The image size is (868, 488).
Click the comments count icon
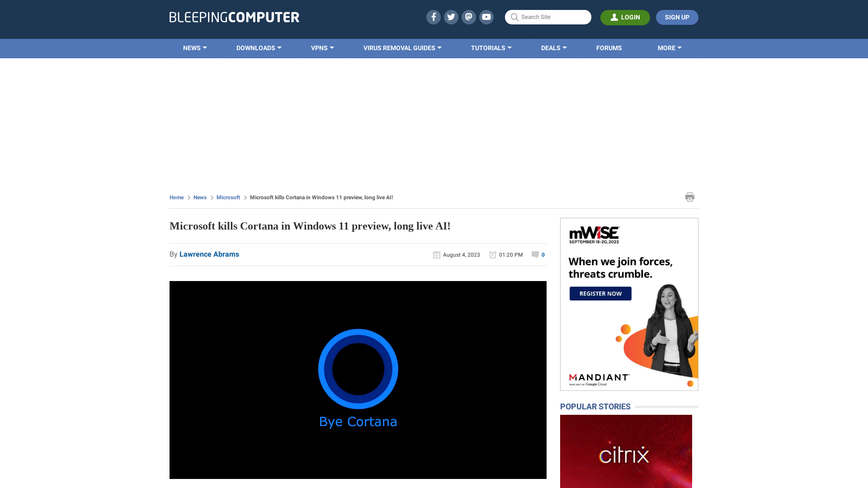coord(535,254)
